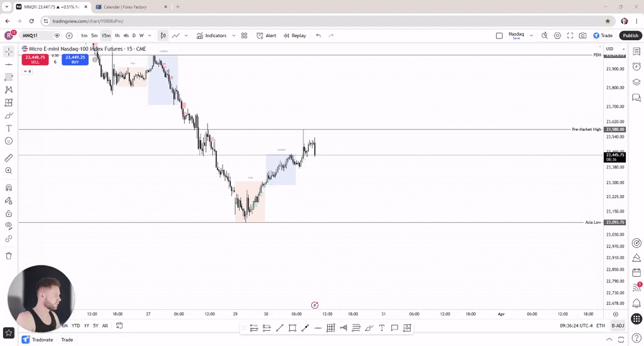
Task: Click the Trade button in top toolbar
Action: [x=603, y=36]
